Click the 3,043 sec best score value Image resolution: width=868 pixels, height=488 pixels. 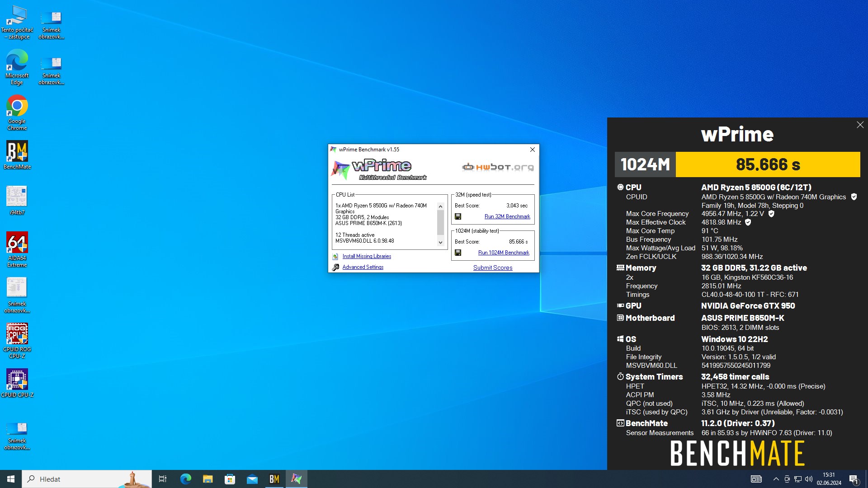coord(517,206)
